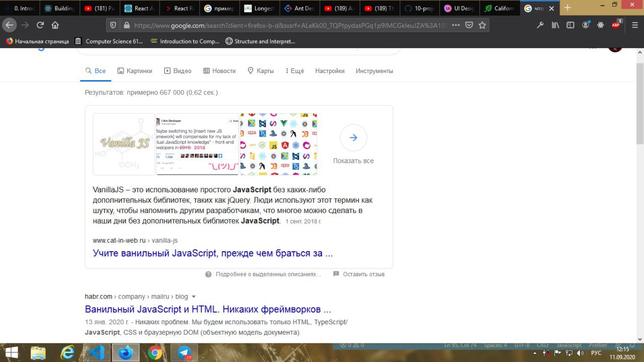Open the React DevTools extension icon

coord(600,25)
